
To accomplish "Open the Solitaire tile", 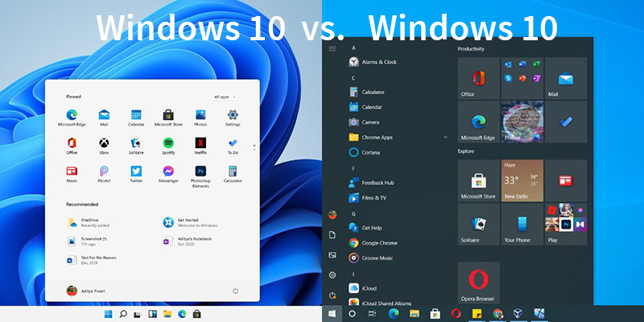I will pos(478,225).
